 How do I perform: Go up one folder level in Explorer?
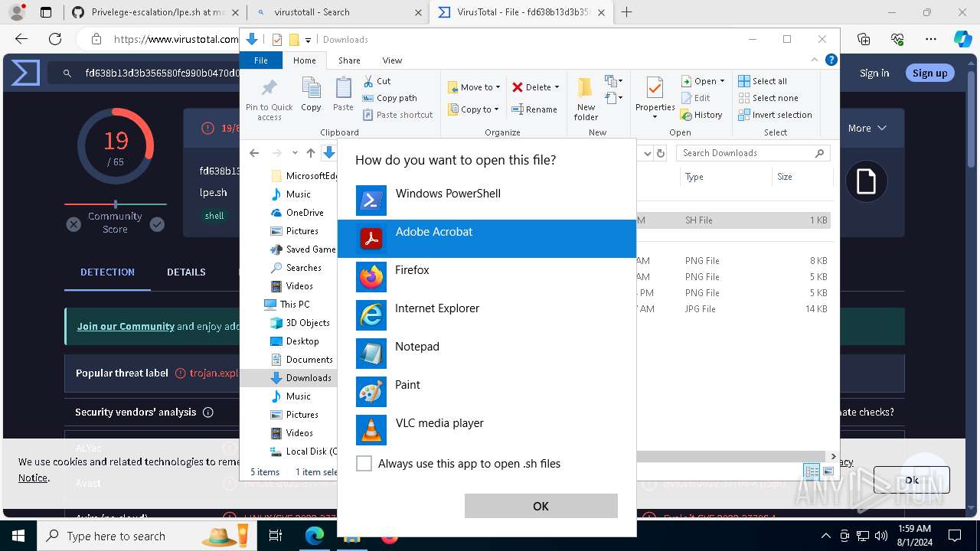[311, 153]
